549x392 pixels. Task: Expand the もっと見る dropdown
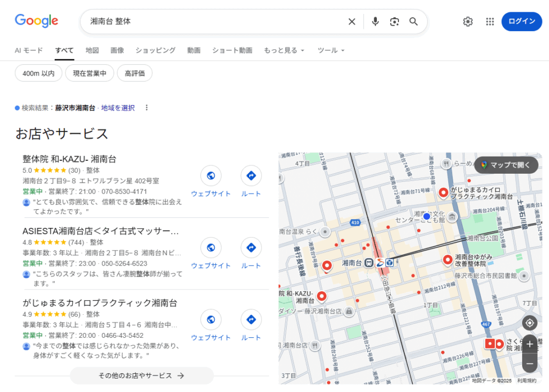tap(284, 50)
